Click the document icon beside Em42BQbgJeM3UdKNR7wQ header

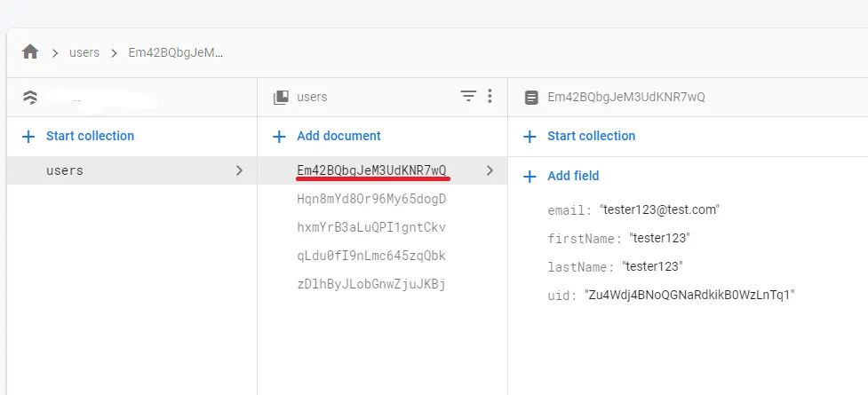[531, 98]
